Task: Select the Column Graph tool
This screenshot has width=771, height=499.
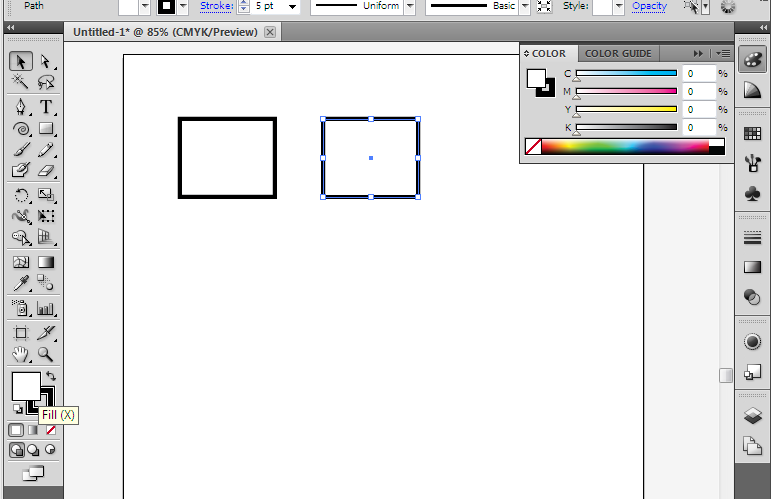Action: point(46,308)
